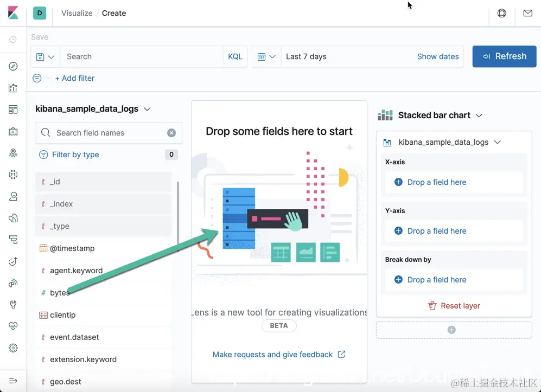Screen dimensions: 541x392
Task: Open Logs icon in sidebar
Action: click(x=13, y=218)
